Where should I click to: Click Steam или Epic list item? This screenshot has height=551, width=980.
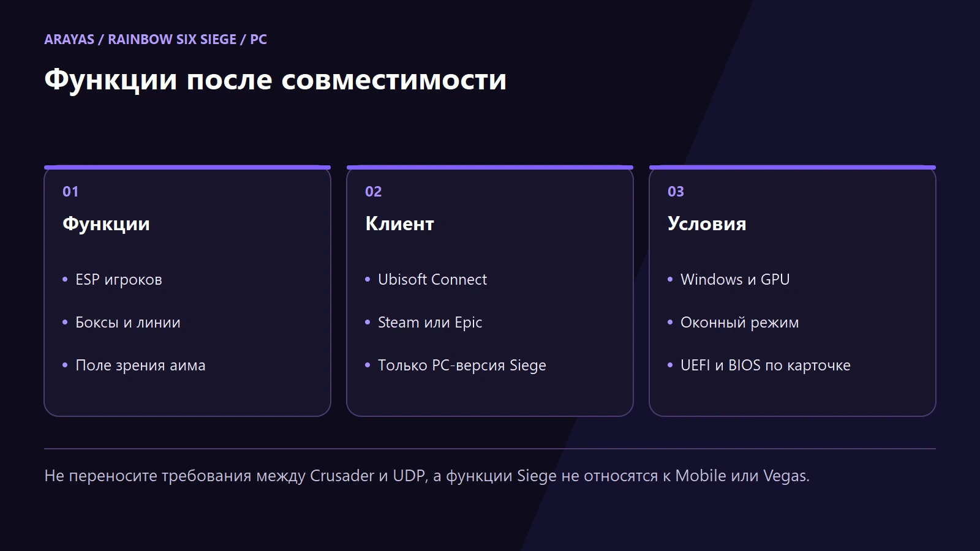click(430, 323)
